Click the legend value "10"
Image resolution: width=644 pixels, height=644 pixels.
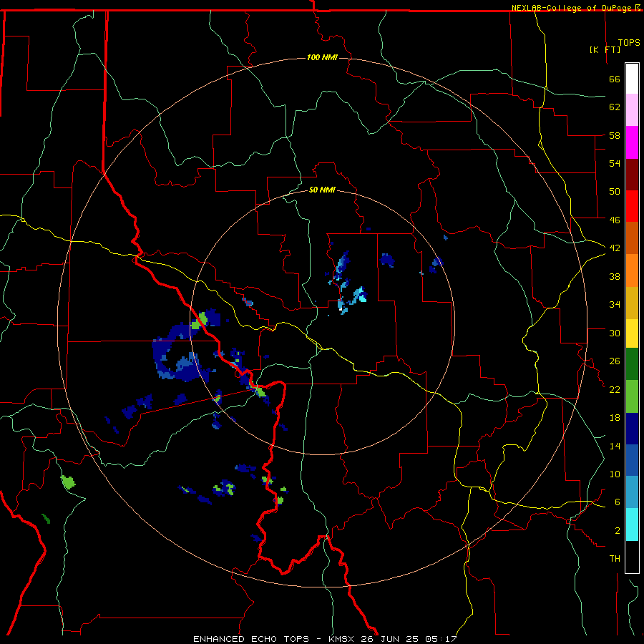(x=615, y=474)
